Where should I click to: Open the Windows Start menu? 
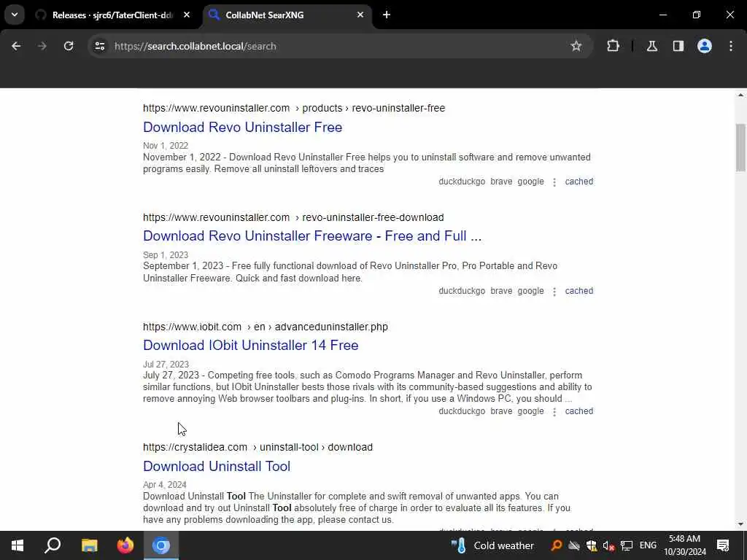[x=18, y=545]
